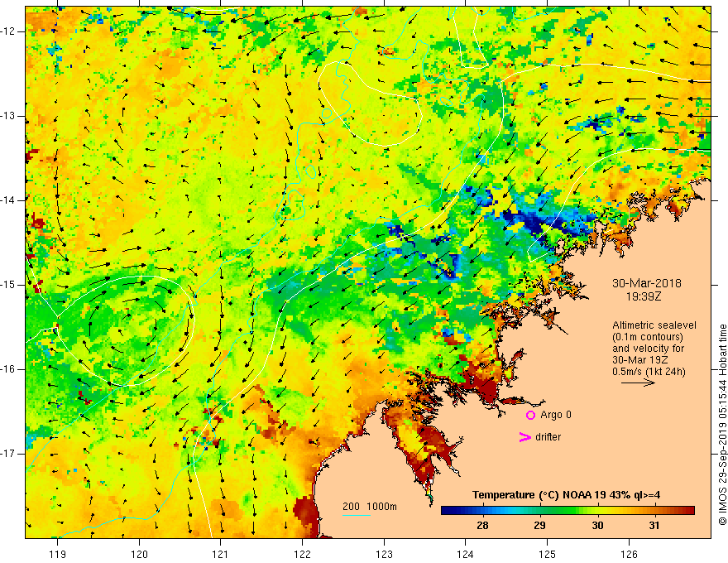Click the 0.5m/s velocity scale arrow
The image size is (728, 563).
click(638, 383)
